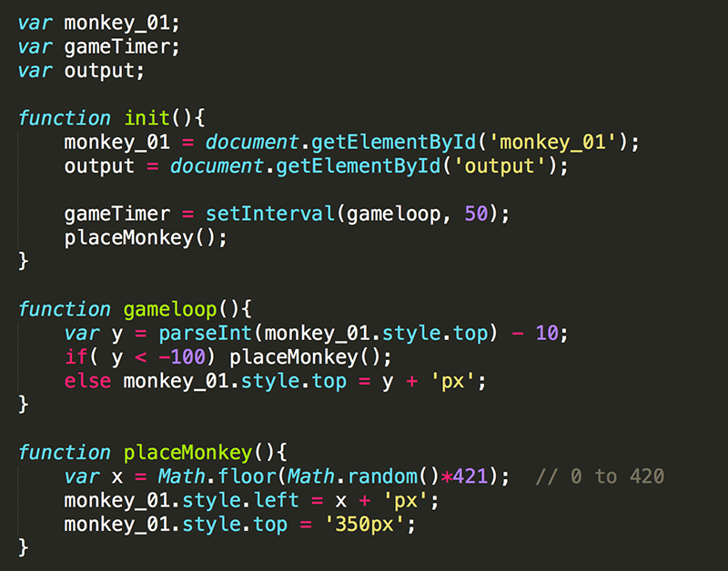Click the 'px' string on the else line
This screenshot has width=728, height=571.
(454, 381)
